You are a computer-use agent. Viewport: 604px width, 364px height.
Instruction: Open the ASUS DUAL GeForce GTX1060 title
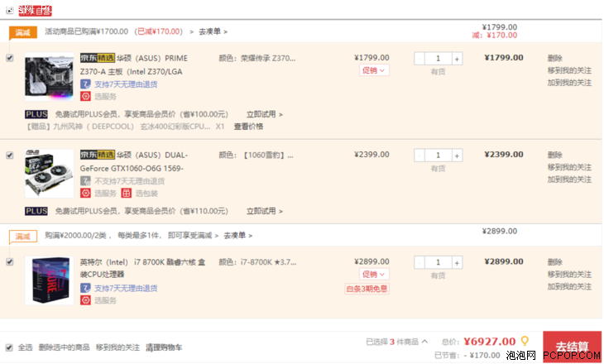(134, 161)
